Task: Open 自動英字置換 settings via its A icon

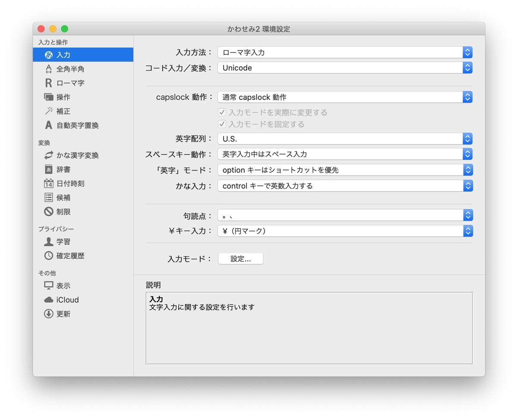Action: click(x=50, y=125)
